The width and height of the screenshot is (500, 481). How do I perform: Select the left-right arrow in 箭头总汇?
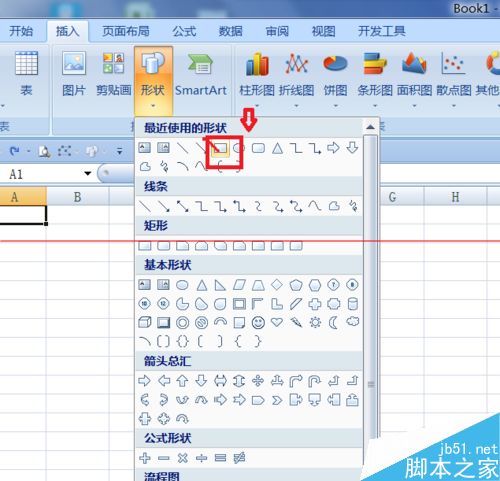coord(220,380)
